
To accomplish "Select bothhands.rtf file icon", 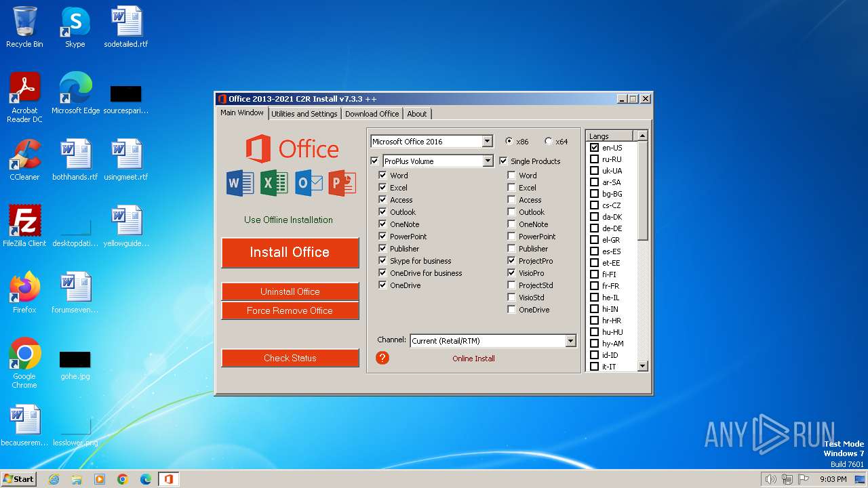I will point(75,160).
